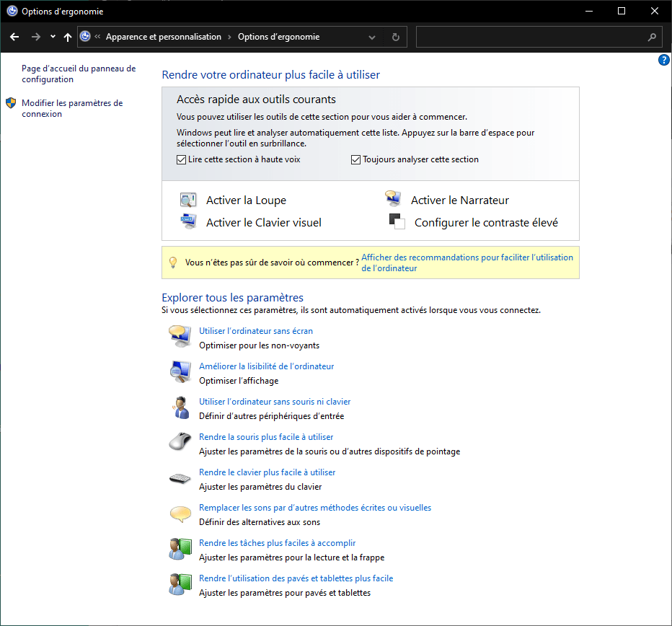Screen dimensions: 672x626
Task: Click the speech bubble icon for Remplacer les sons
Action: click(180, 513)
